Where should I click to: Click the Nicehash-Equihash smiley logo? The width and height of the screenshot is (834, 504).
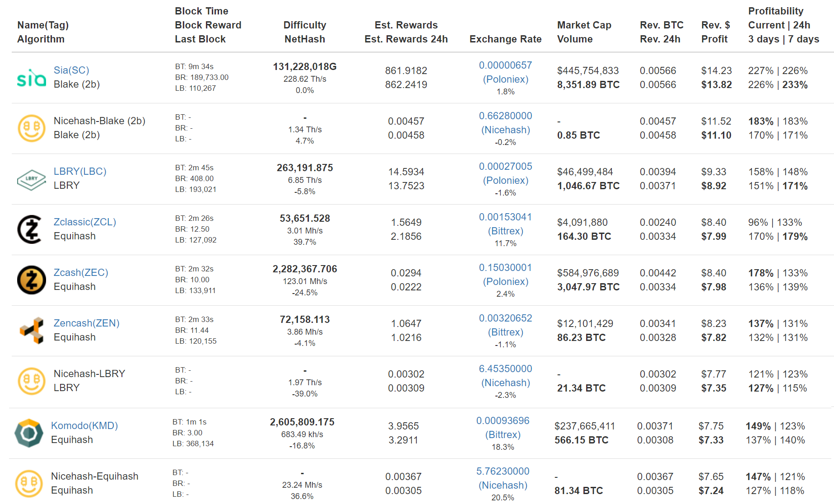pos(29,484)
